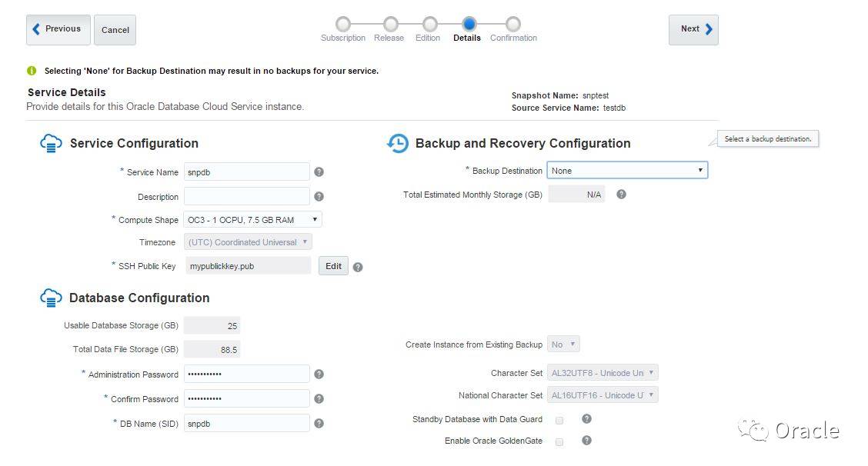Open the National Character Set dropdown
Screen dimensions: 868x466
pos(603,395)
